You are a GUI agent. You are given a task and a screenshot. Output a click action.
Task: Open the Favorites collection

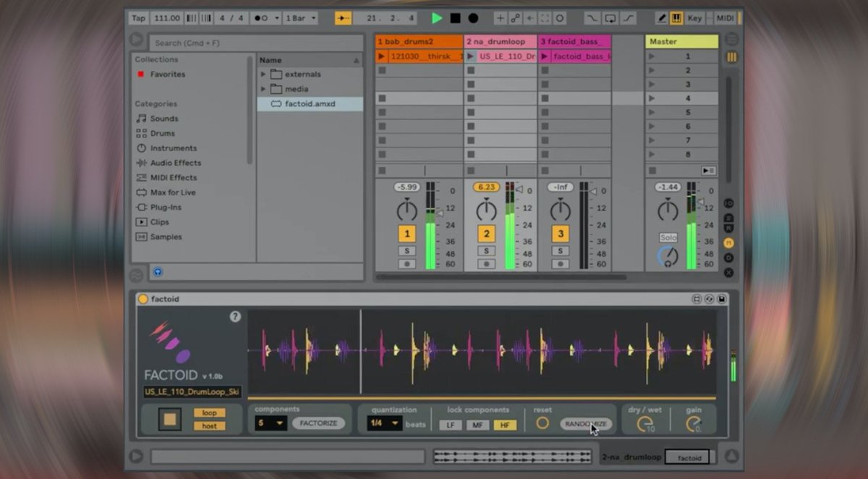(x=167, y=74)
